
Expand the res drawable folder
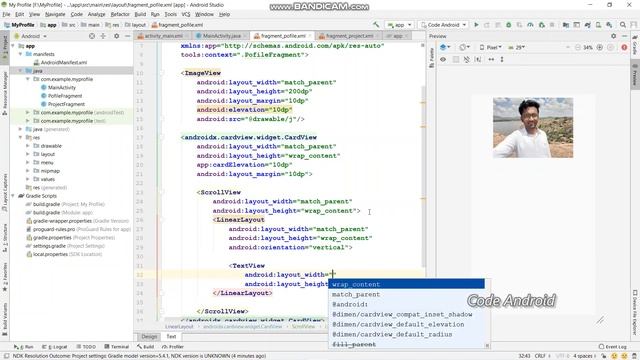(x=28, y=146)
